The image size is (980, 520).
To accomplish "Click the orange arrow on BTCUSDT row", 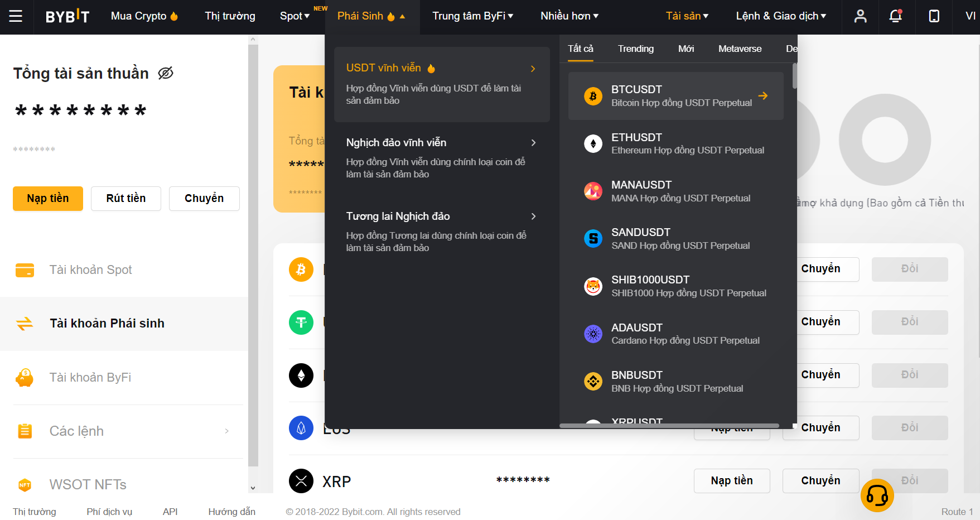I will point(763,96).
